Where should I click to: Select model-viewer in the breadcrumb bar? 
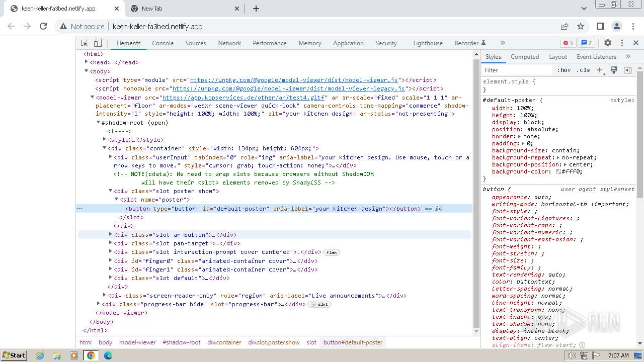point(137,342)
